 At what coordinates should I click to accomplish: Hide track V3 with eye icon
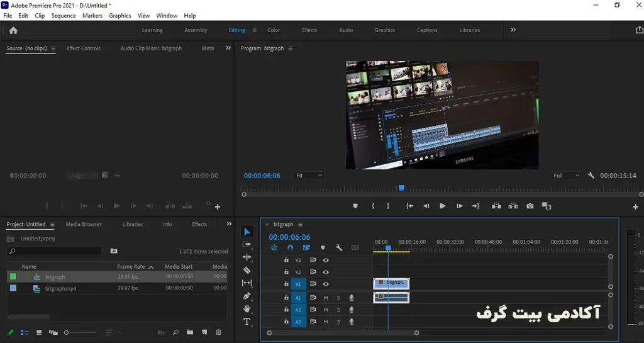[326, 260]
